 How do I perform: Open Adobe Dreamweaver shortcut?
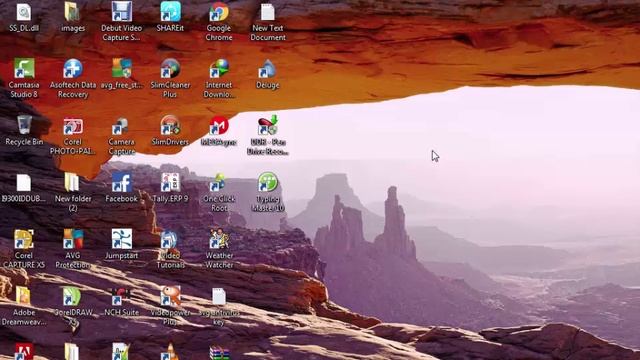click(24, 296)
